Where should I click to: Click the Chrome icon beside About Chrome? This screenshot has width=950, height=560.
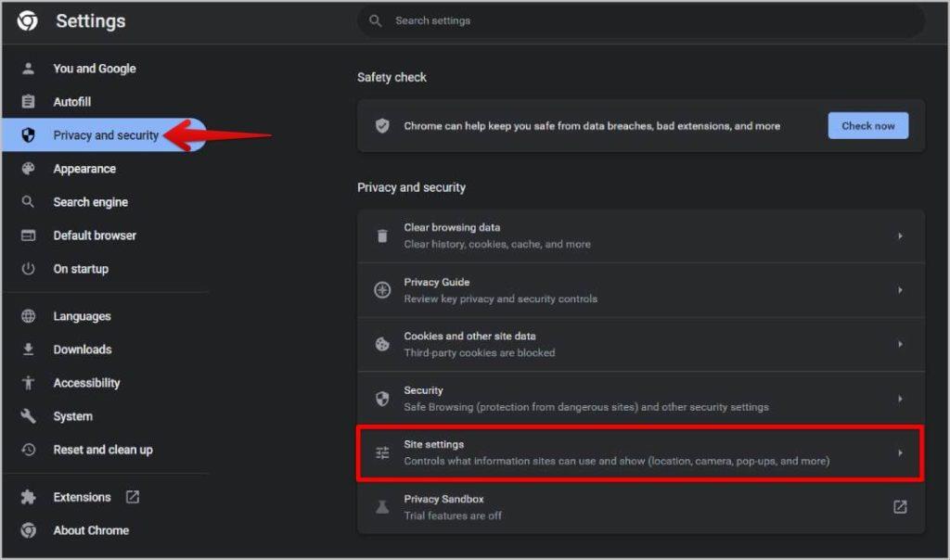pyautogui.click(x=28, y=530)
